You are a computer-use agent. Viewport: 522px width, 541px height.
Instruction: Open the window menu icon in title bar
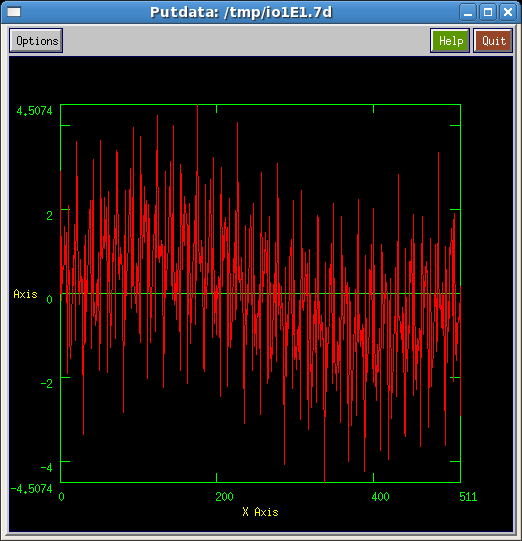point(14,12)
